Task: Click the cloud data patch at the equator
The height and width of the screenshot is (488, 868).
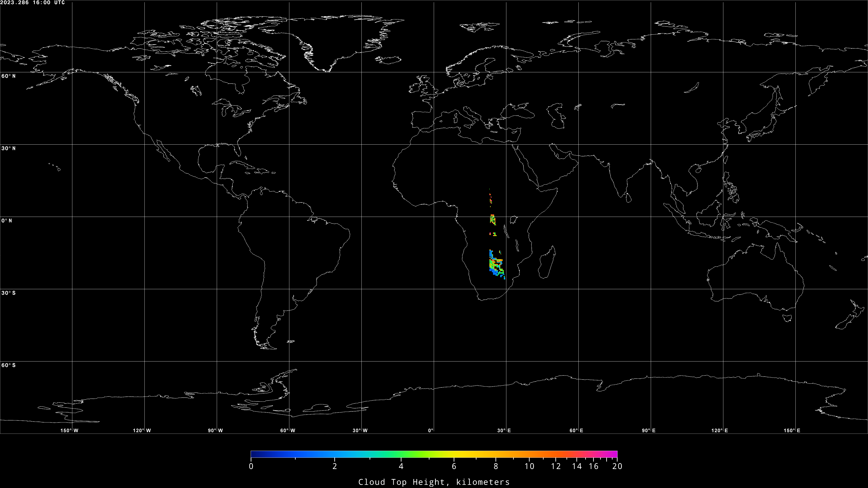Action: pyautogui.click(x=493, y=220)
